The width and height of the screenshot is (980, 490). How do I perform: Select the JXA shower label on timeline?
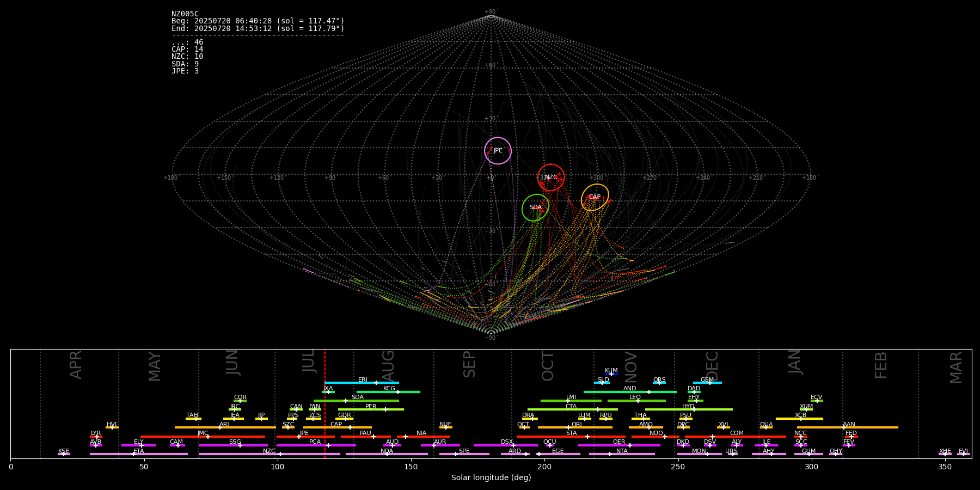point(328,389)
